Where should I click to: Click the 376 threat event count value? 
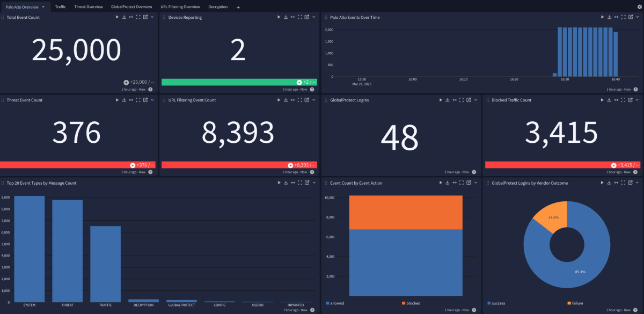coord(76,133)
